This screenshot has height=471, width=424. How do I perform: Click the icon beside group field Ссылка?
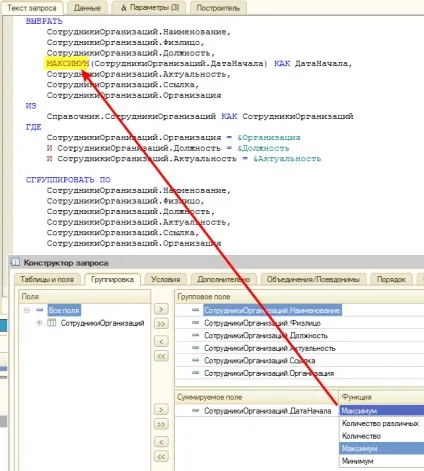pyautogui.click(x=196, y=360)
